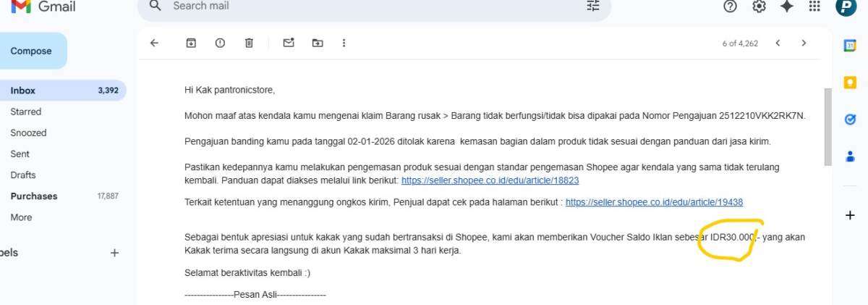Delete this email with trash icon
Screen dimensions: 868x305
pos(249,43)
